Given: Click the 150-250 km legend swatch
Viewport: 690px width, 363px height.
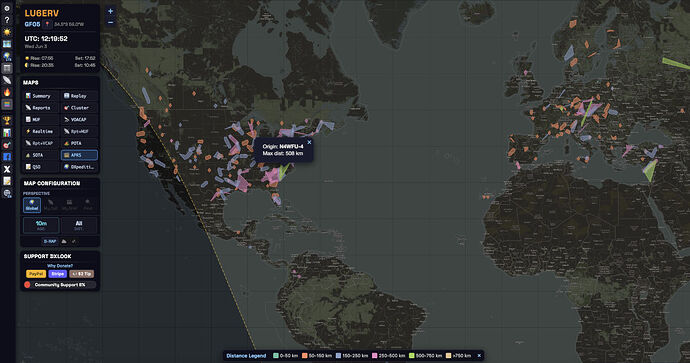Looking at the screenshot, I should point(338,356).
